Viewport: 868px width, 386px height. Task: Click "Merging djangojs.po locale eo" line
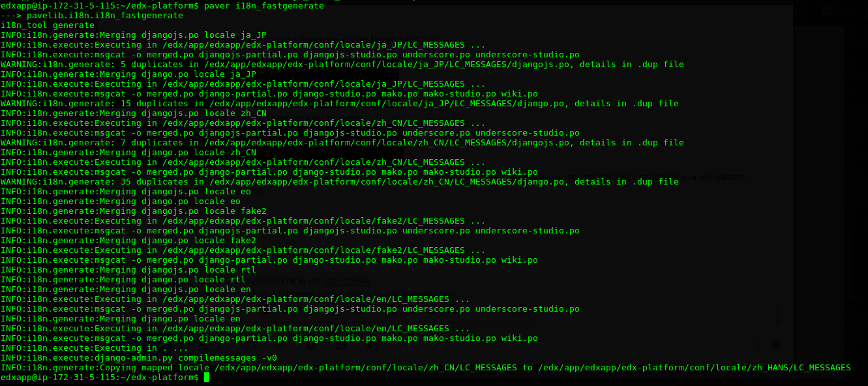point(126,192)
